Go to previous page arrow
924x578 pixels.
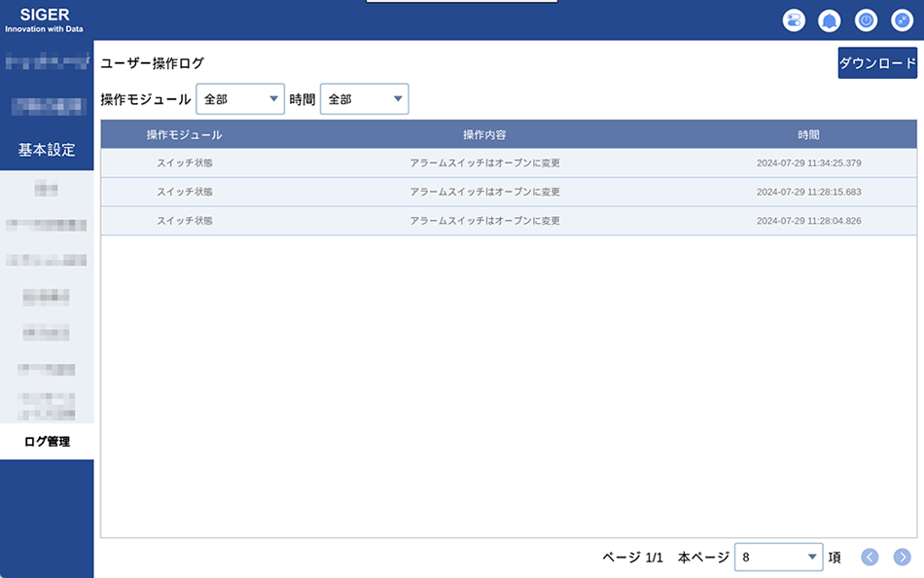tap(870, 557)
